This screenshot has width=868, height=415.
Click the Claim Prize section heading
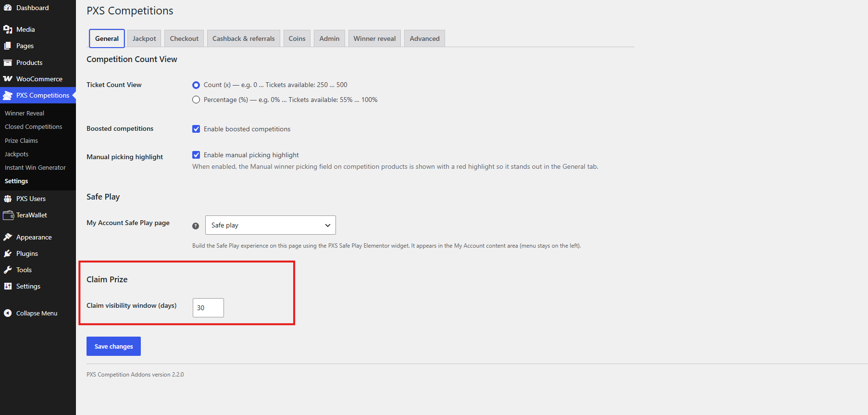coord(107,279)
